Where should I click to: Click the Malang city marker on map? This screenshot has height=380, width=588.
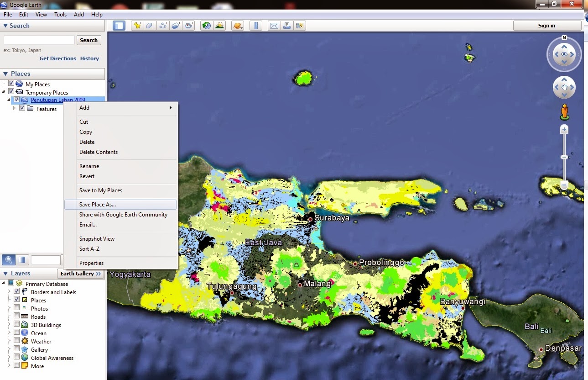pyautogui.click(x=300, y=285)
